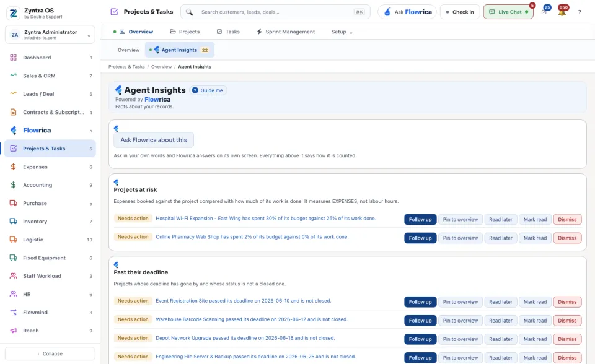This screenshot has height=364, width=595.
Task: Select the Overview sub-tab
Action: (x=129, y=50)
